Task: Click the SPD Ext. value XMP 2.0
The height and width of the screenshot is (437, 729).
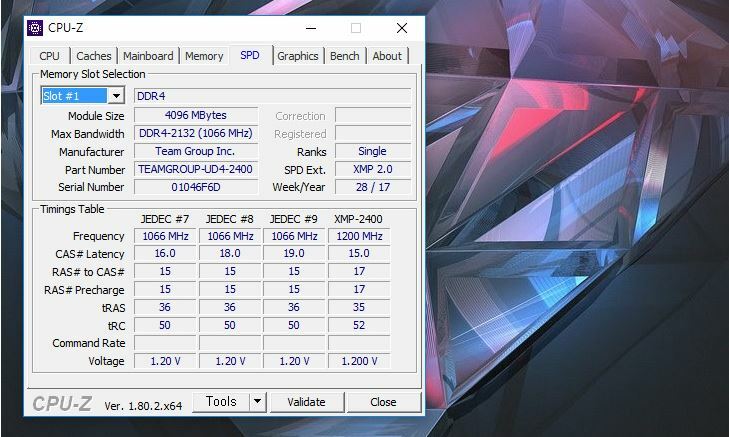Action: (x=372, y=169)
